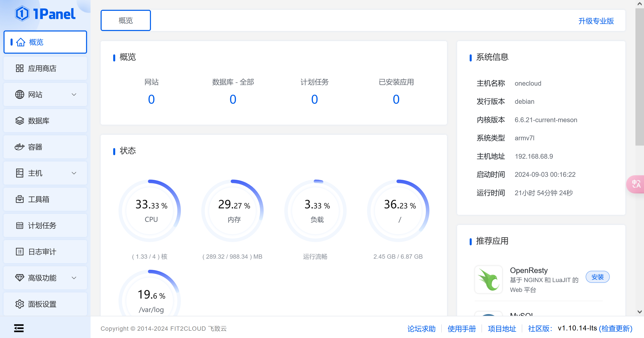The width and height of the screenshot is (644, 338).
Task: Click the 日志审计 log icon
Action: pyautogui.click(x=20, y=252)
